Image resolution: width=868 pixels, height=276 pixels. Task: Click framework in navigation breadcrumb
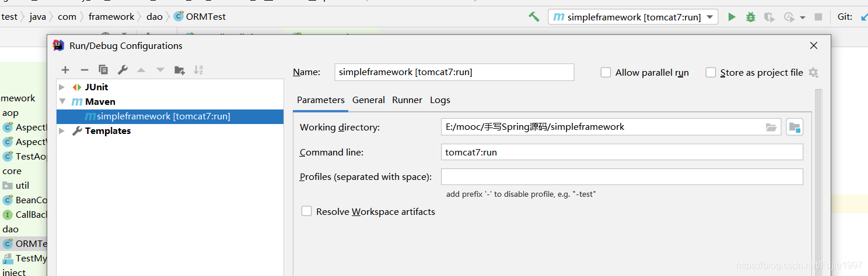pos(111,16)
